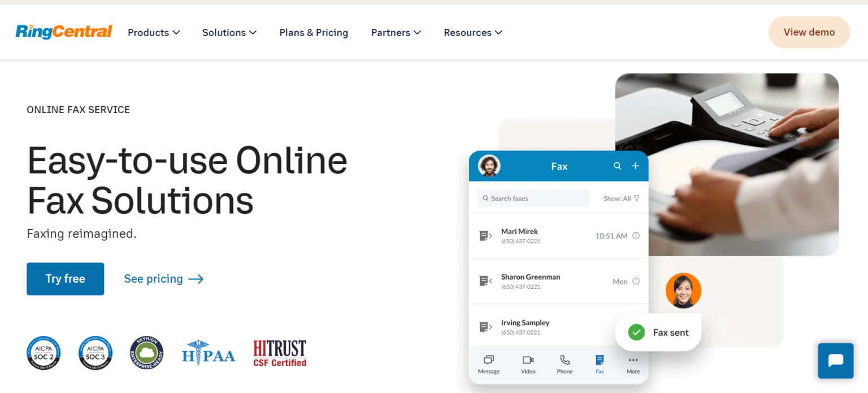
Task: Create a new fax with the plus icon
Action: point(635,166)
